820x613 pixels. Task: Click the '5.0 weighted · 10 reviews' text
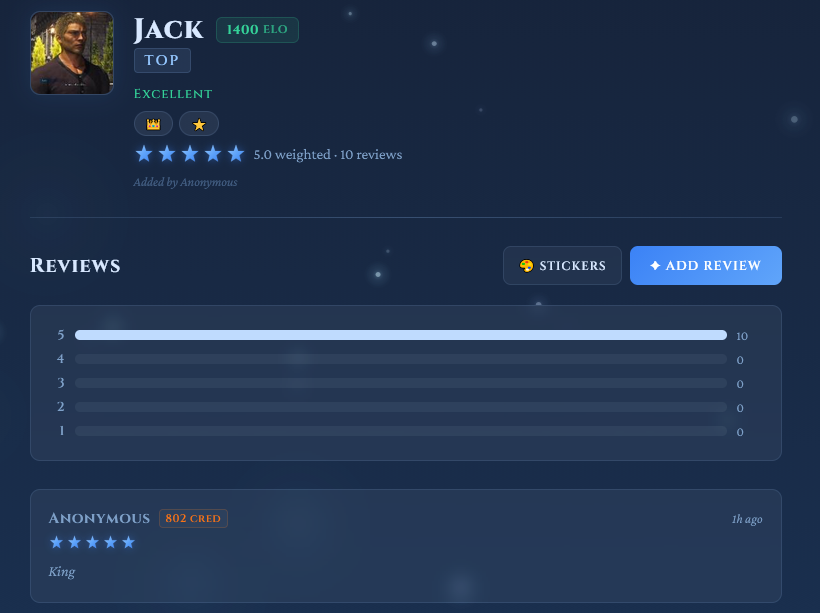pyautogui.click(x=328, y=155)
